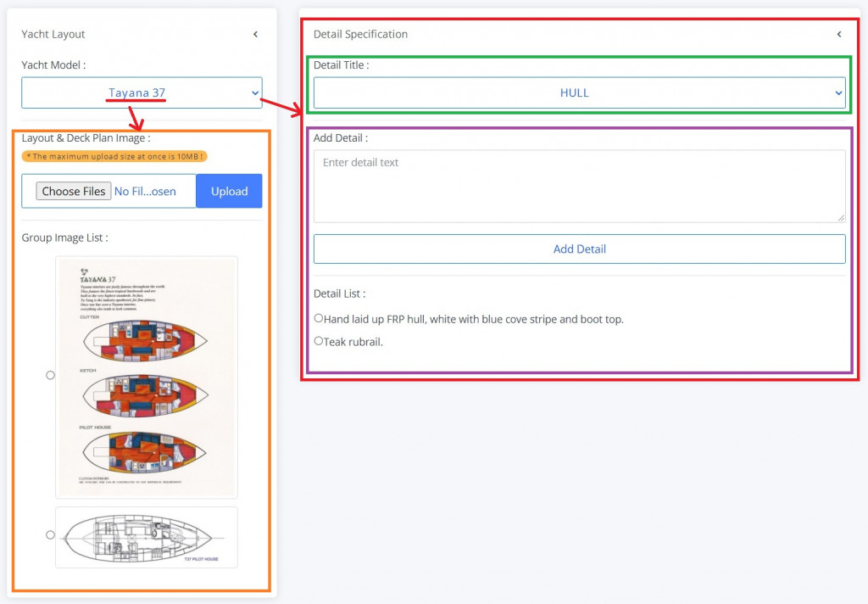This screenshot has width=868, height=604.
Task: Click the Choose Files button
Action: click(x=74, y=191)
